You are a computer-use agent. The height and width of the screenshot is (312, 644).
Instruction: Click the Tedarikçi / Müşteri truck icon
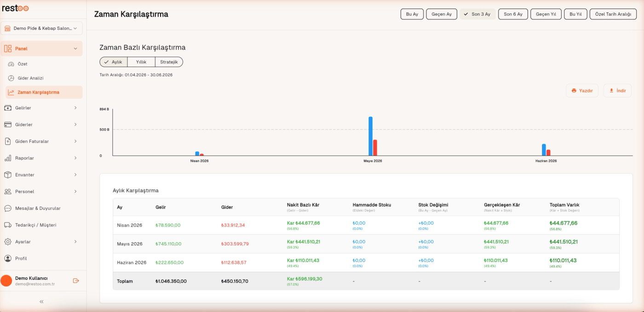7,225
